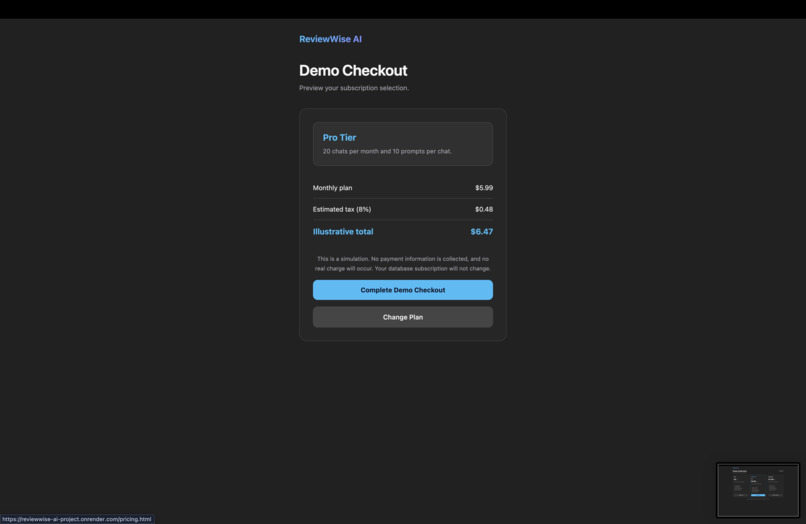Click the $5.99 monthly price

click(484, 188)
